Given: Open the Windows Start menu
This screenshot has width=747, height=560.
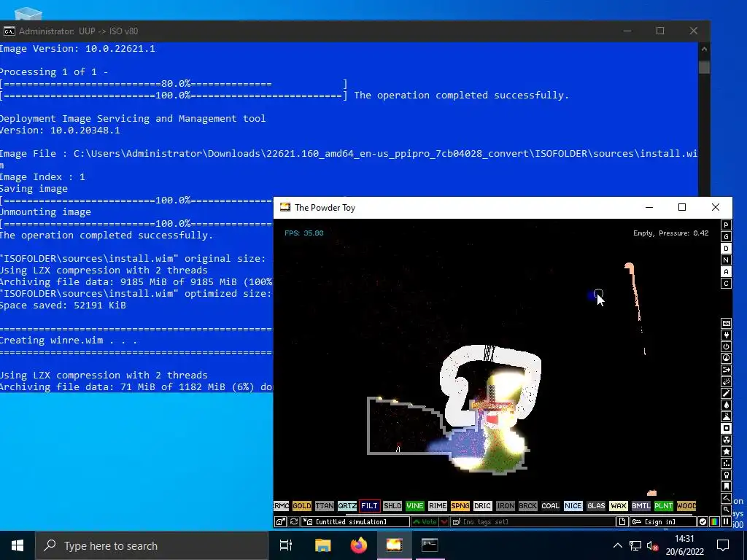Looking at the screenshot, I should (18, 545).
